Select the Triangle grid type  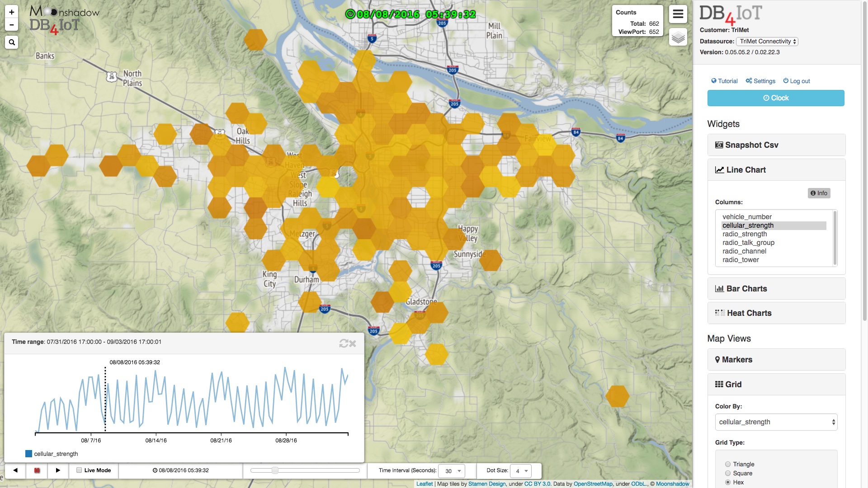coord(728,464)
